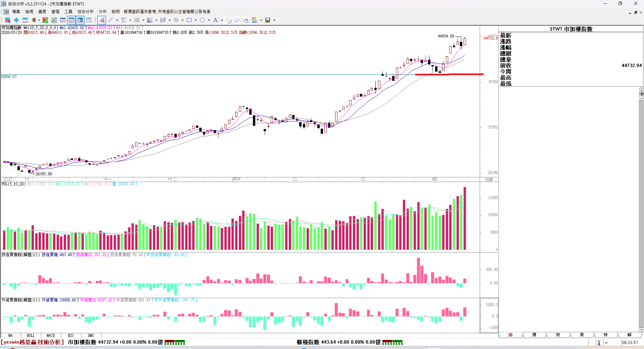The height and width of the screenshot is (349, 644).
Task: Select the rectangle drawing tool
Action: (189, 20)
